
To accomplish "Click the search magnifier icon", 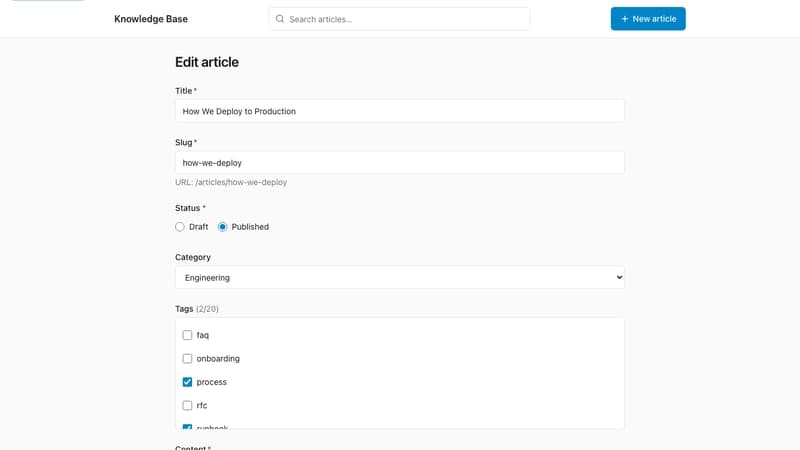I will point(280,19).
